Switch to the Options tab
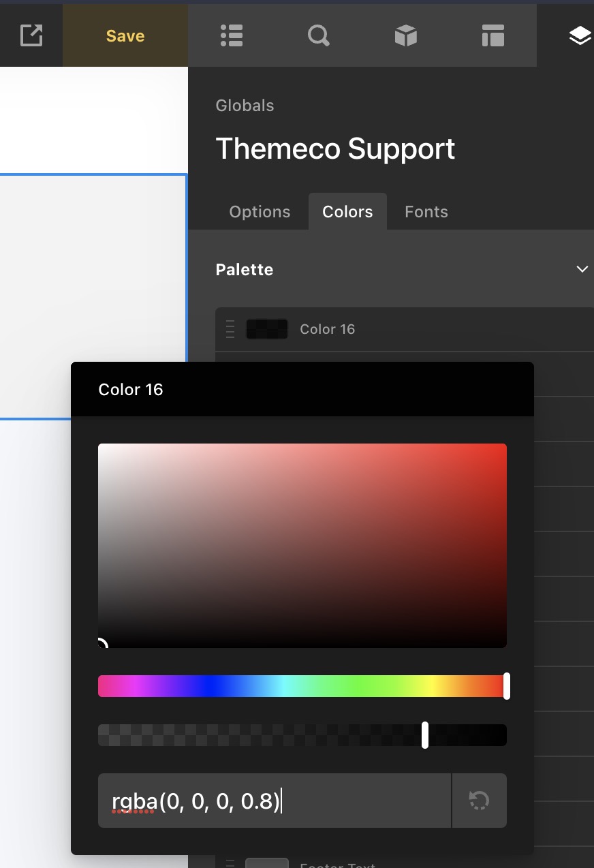 pyautogui.click(x=260, y=212)
